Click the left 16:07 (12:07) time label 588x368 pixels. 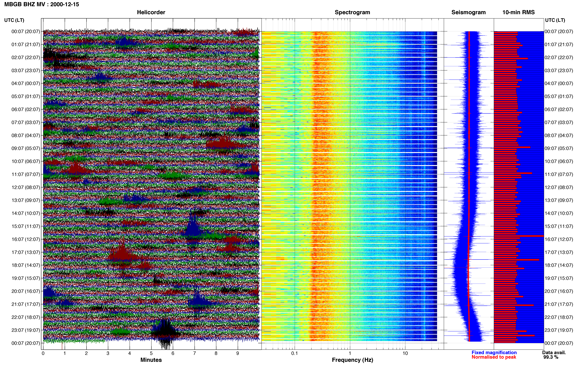click(26, 239)
